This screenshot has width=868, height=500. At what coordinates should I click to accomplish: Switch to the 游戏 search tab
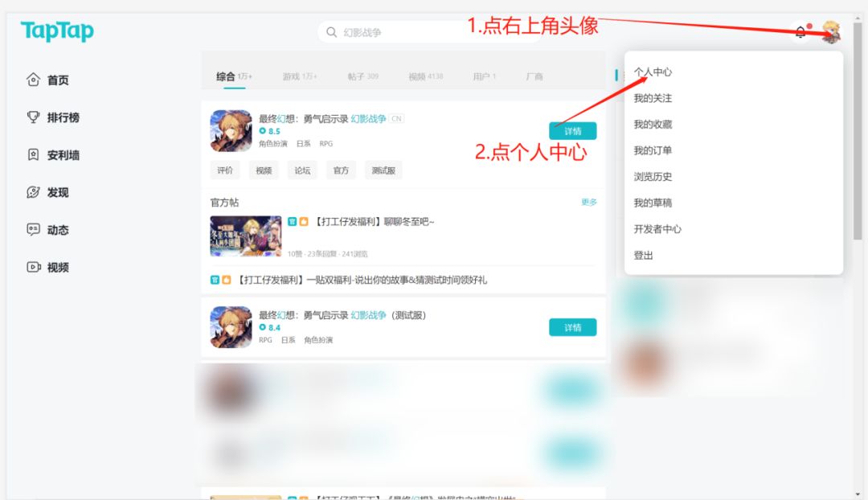(x=299, y=76)
